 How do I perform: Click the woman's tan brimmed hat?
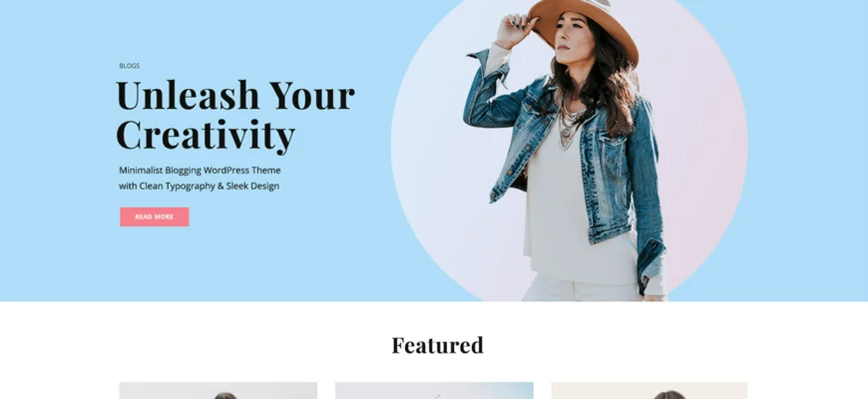point(587,25)
